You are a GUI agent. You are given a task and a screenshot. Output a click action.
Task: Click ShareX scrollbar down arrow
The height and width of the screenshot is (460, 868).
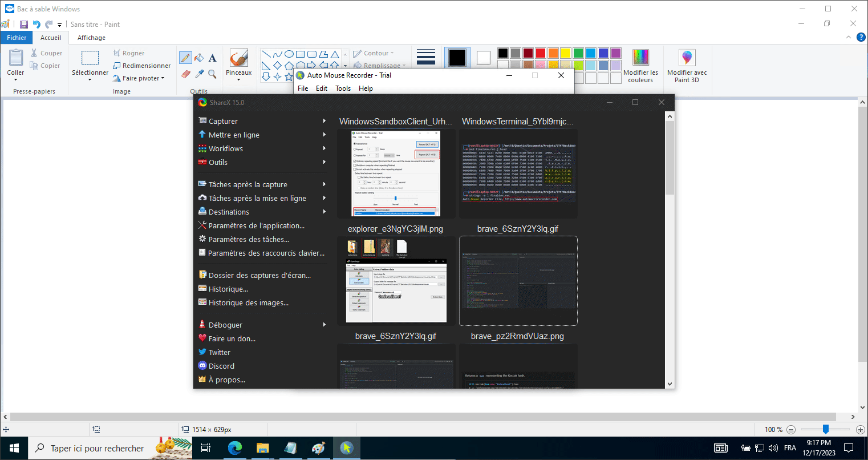coord(670,384)
